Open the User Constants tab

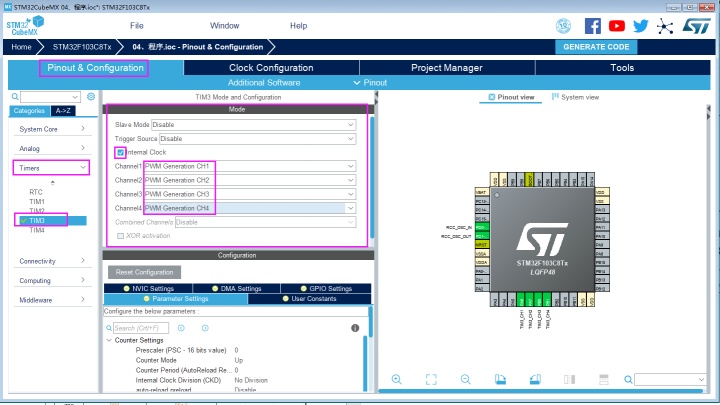(309, 298)
